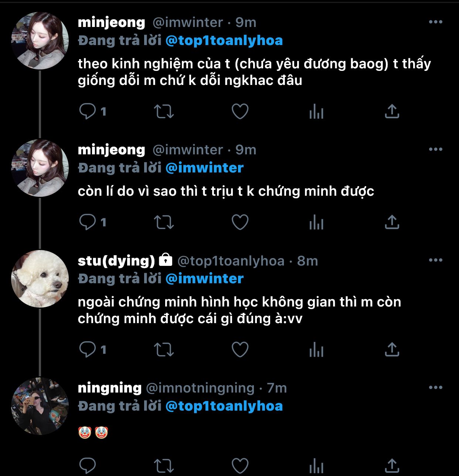View analytics for minjeong's first tweet

pyautogui.click(x=316, y=111)
